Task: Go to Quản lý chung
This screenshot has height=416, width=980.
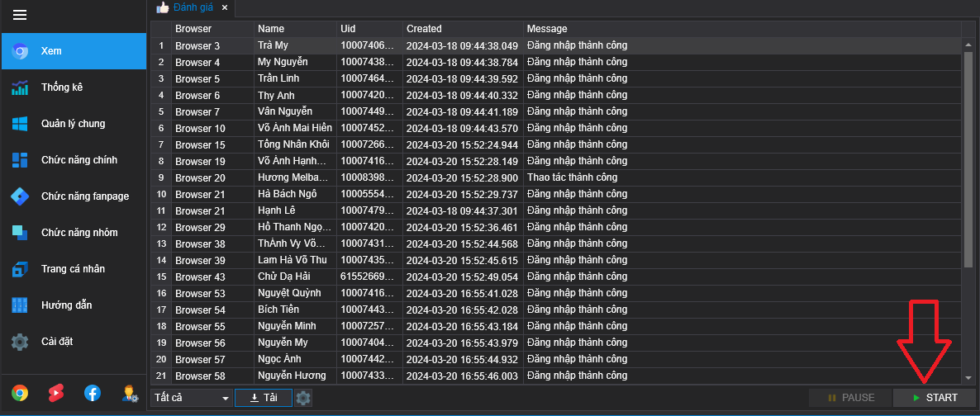Action: 73,124
